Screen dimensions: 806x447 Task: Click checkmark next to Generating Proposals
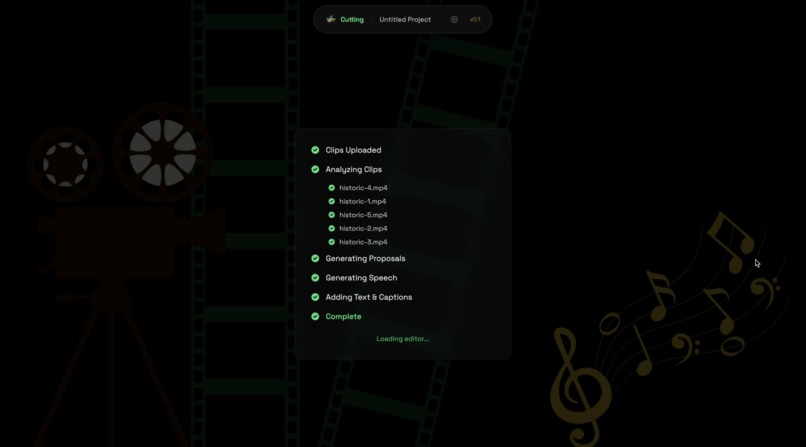[315, 258]
